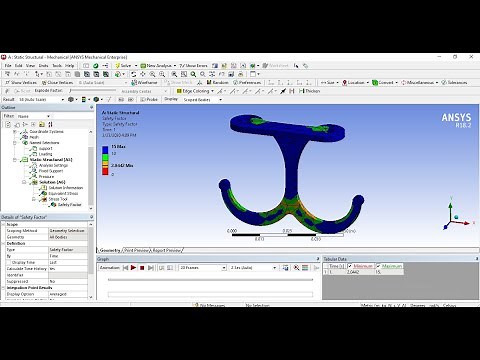
Task: Open the View menu
Action: pos(30,66)
